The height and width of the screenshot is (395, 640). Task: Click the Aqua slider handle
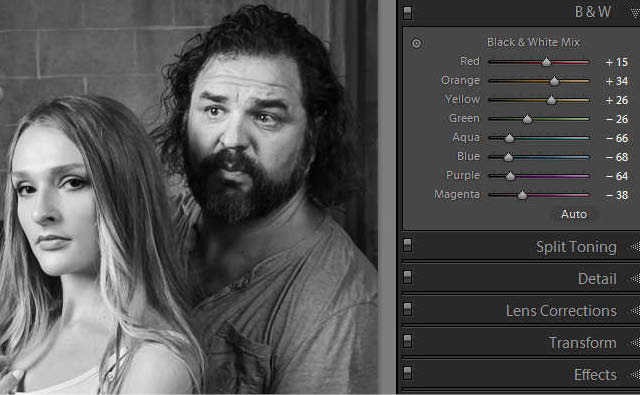coord(509,138)
